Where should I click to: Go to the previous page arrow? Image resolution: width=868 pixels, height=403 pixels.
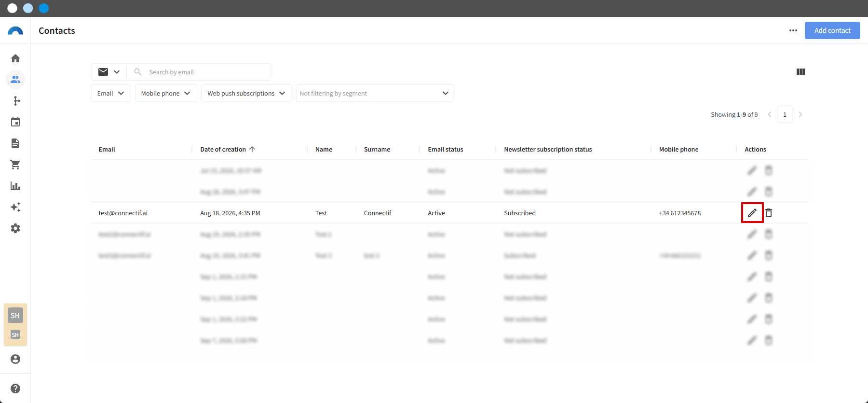pyautogui.click(x=770, y=114)
